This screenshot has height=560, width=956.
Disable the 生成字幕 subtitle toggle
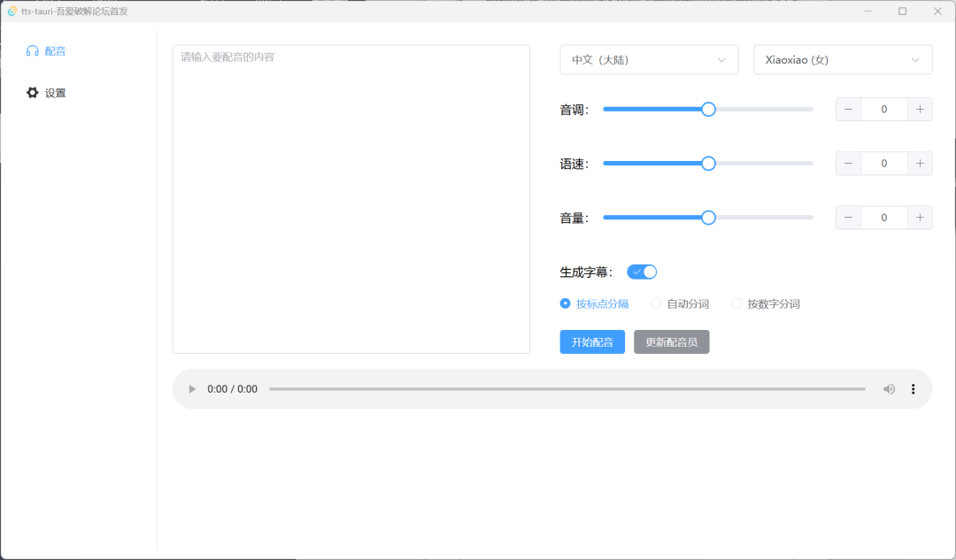[642, 272]
